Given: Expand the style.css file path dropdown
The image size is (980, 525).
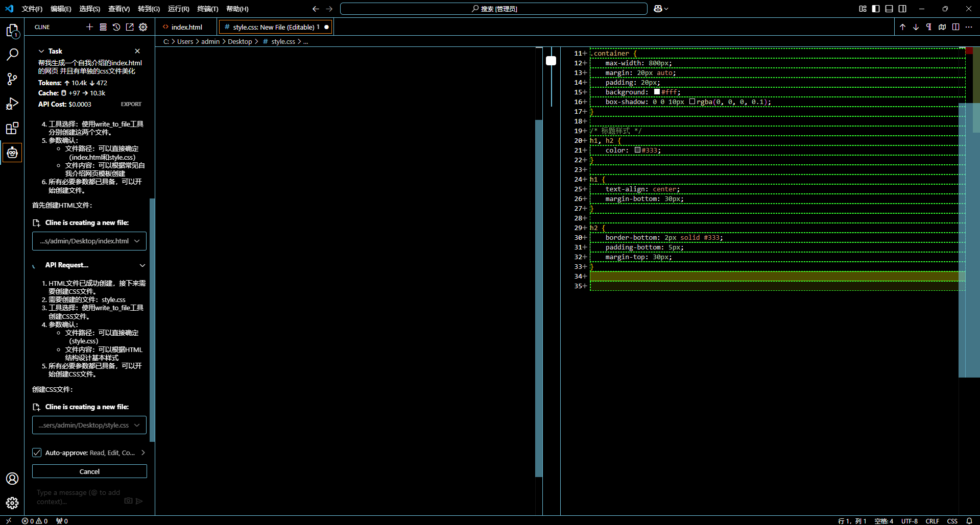Looking at the screenshot, I should coord(137,426).
